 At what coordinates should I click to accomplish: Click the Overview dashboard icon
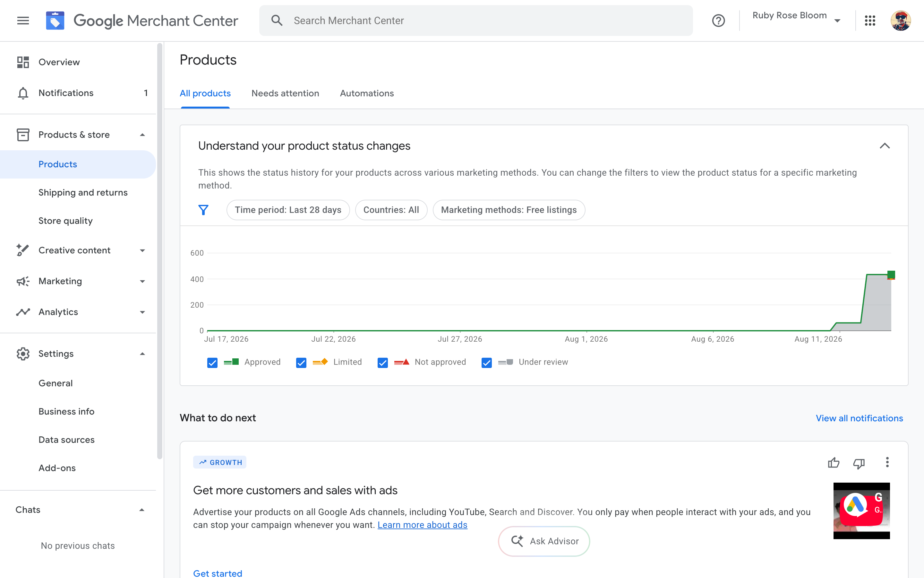tap(23, 62)
